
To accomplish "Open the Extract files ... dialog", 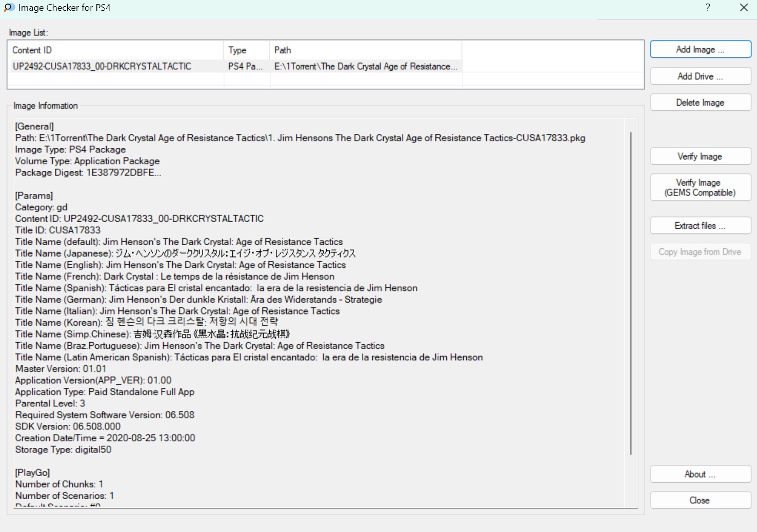I will pyautogui.click(x=700, y=226).
